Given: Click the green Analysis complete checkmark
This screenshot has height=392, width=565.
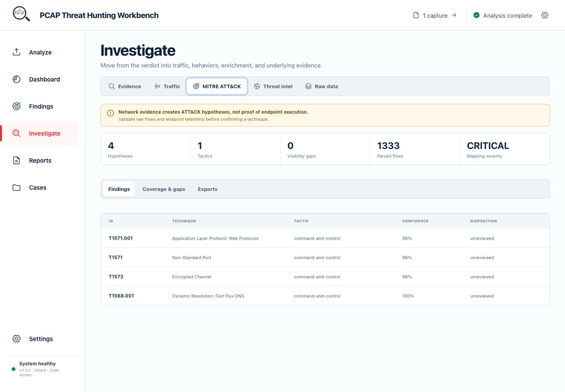Looking at the screenshot, I should click(476, 15).
